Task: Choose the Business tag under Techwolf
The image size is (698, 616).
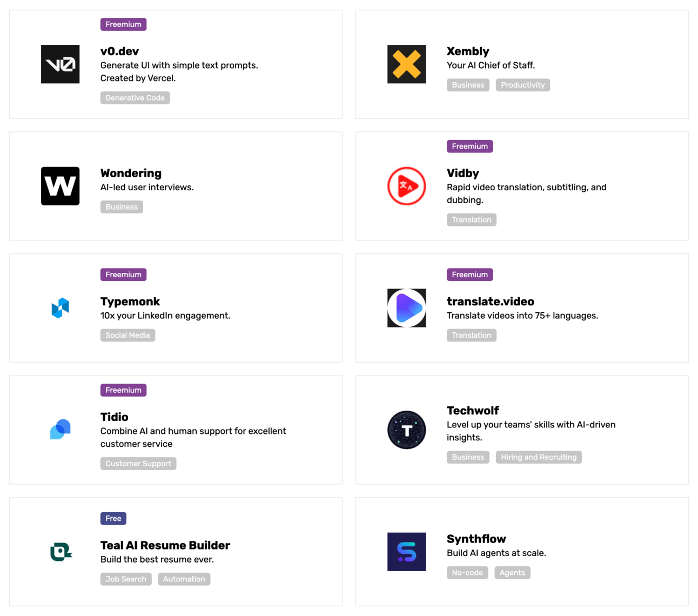Action: (468, 457)
